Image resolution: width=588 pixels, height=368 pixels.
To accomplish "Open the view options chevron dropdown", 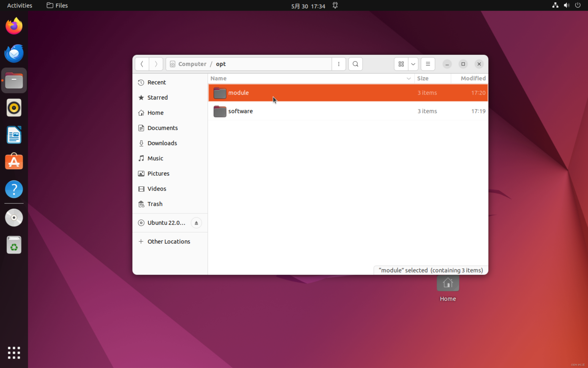I will pos(413,64).
